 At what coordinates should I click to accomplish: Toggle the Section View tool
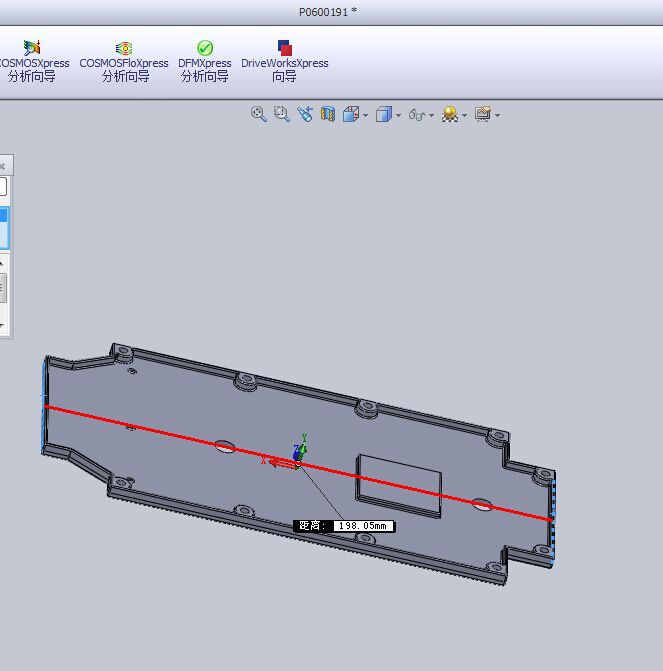328,115
